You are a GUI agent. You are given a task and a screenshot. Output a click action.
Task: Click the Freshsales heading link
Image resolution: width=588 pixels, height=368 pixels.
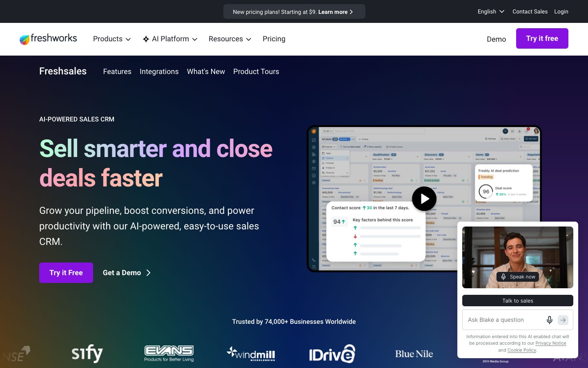63,71
